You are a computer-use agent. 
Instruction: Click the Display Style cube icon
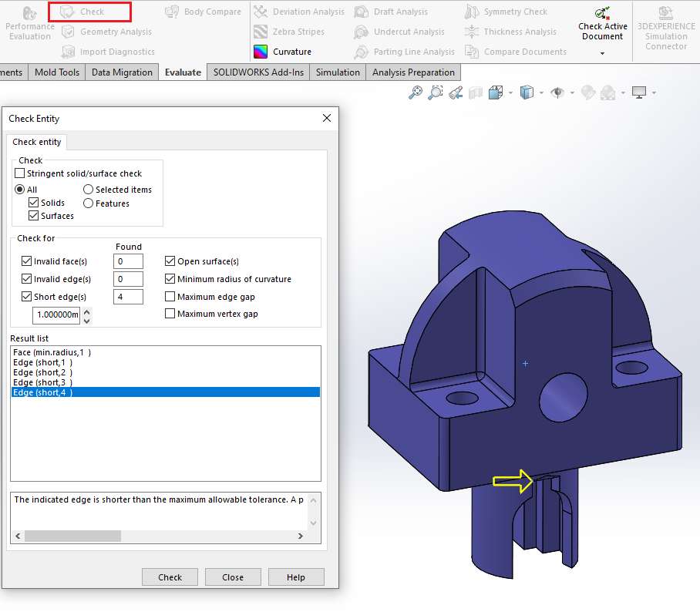point(527,93)
